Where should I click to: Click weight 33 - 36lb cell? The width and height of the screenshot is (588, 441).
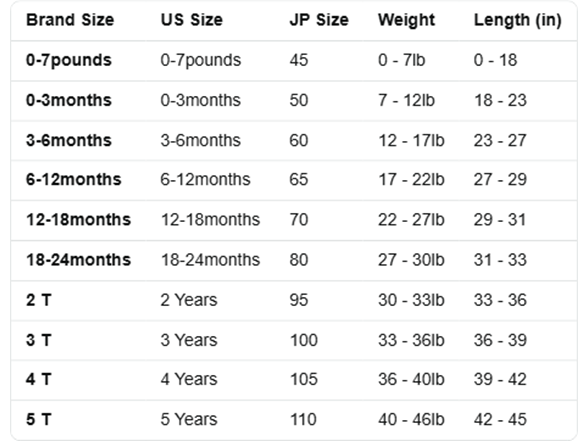click(411, 340)
